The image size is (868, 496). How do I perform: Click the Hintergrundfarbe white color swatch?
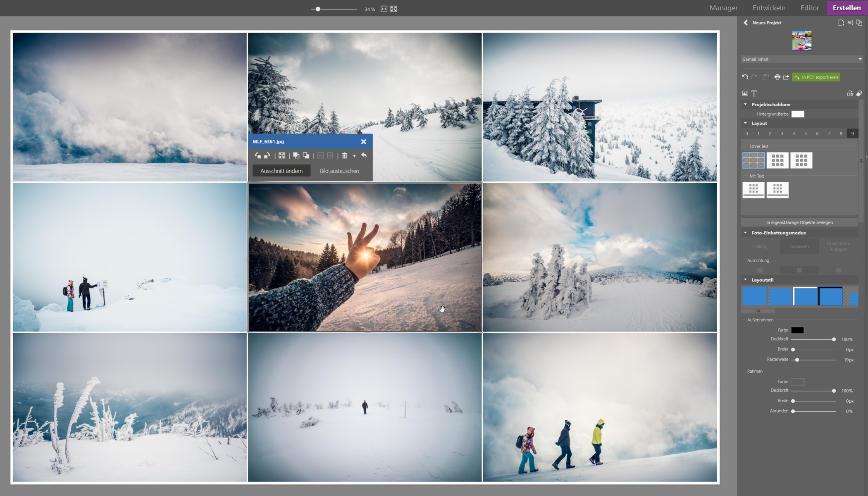pyautogui.click(x=797, y=114)
